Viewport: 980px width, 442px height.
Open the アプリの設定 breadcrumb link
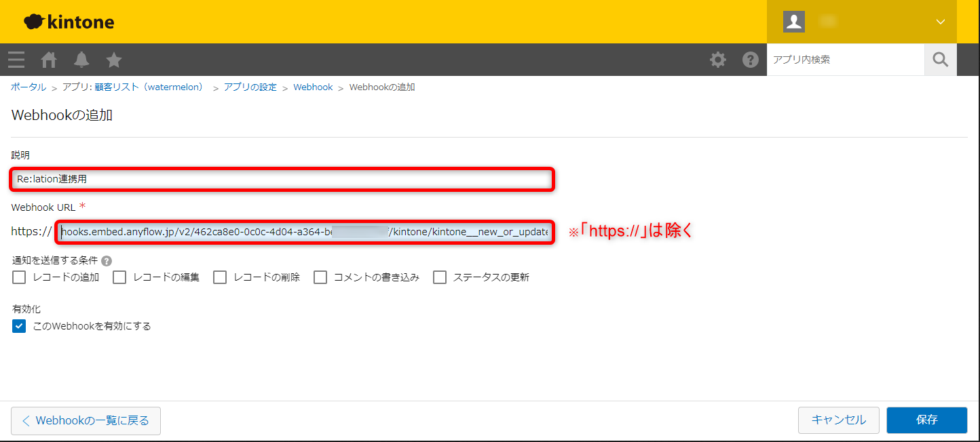(x=250, y=87)
